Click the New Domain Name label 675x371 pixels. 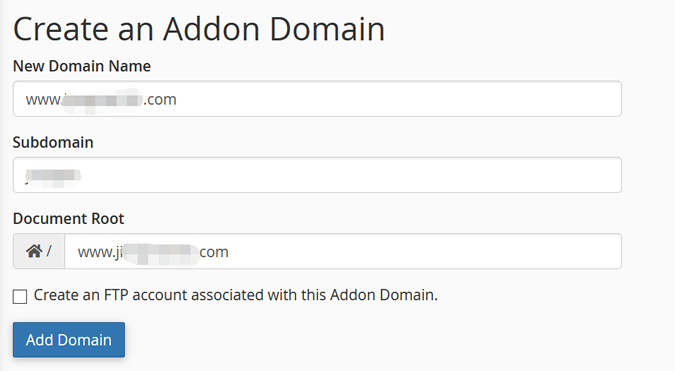click(x=82, y=66)
